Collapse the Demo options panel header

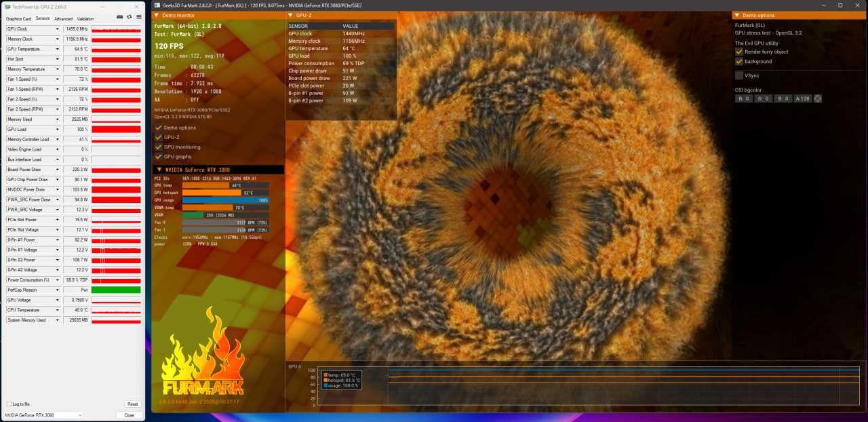point(737,15)
